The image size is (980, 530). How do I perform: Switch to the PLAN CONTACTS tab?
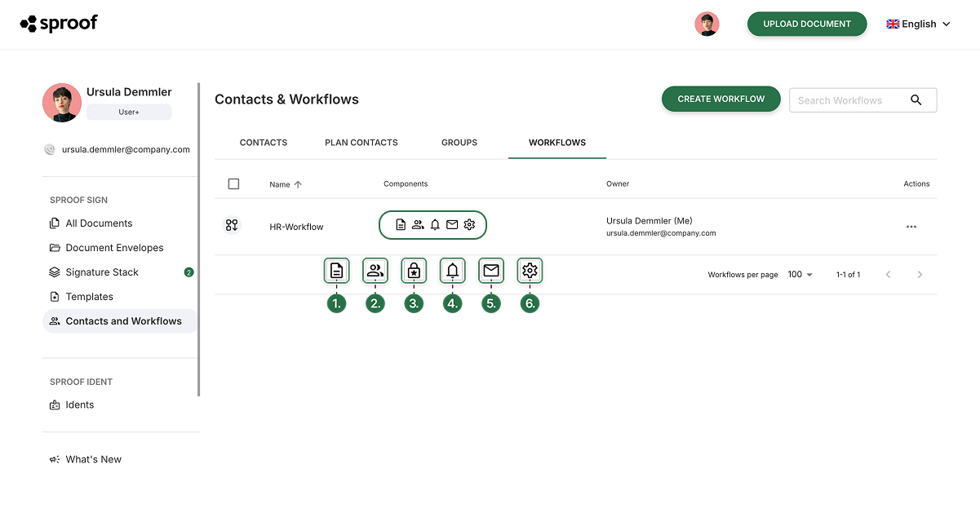tap(361, 143)
